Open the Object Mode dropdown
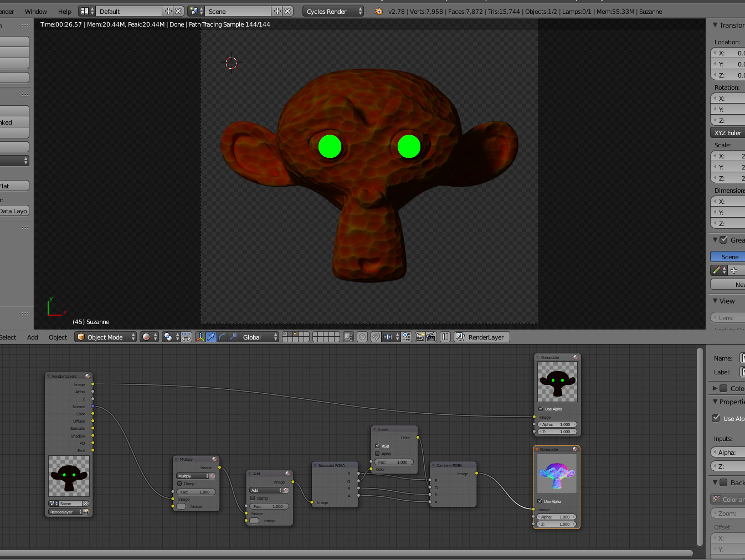 click(105, 337)
